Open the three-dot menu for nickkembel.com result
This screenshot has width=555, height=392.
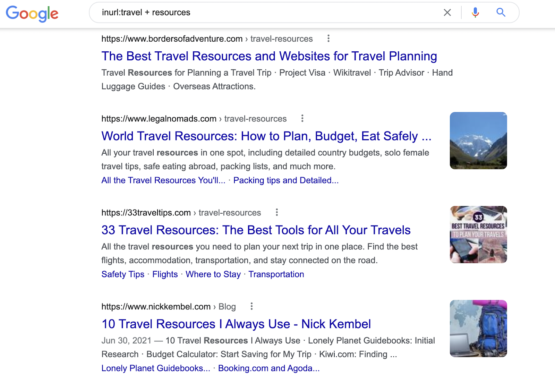coord(251,306)
